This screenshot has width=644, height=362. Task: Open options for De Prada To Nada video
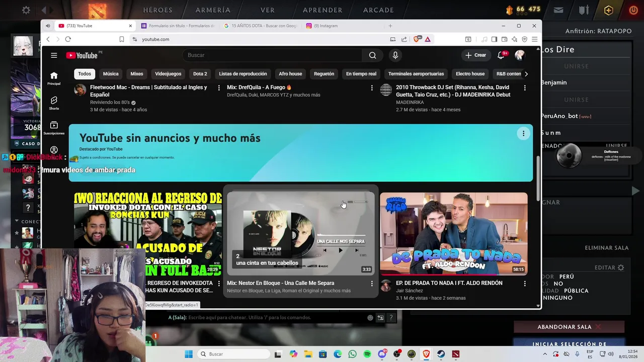click(525, 284)
